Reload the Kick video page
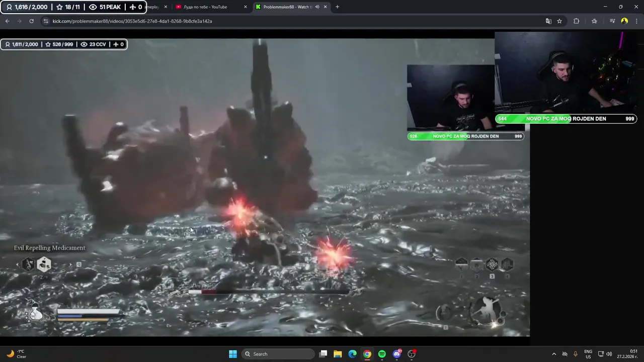The height and width of the screenshot is (362, 644). [31, 21]
